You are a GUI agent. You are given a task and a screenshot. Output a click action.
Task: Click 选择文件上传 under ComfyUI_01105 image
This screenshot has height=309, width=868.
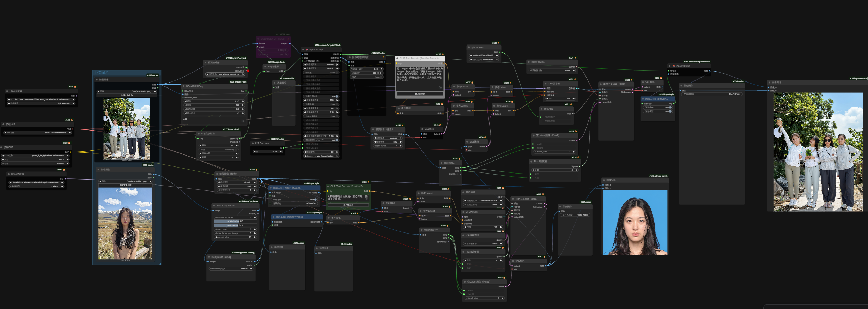[127, 95]
